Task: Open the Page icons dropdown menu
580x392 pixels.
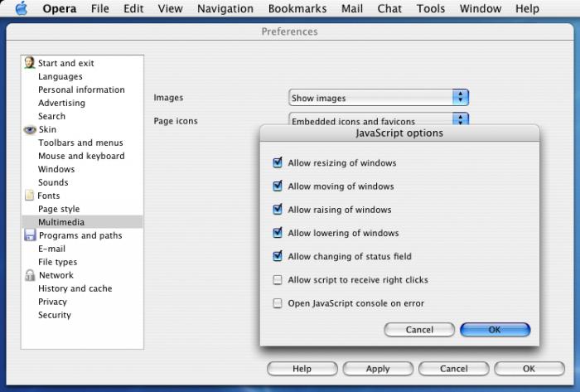Action: [379, 119]
